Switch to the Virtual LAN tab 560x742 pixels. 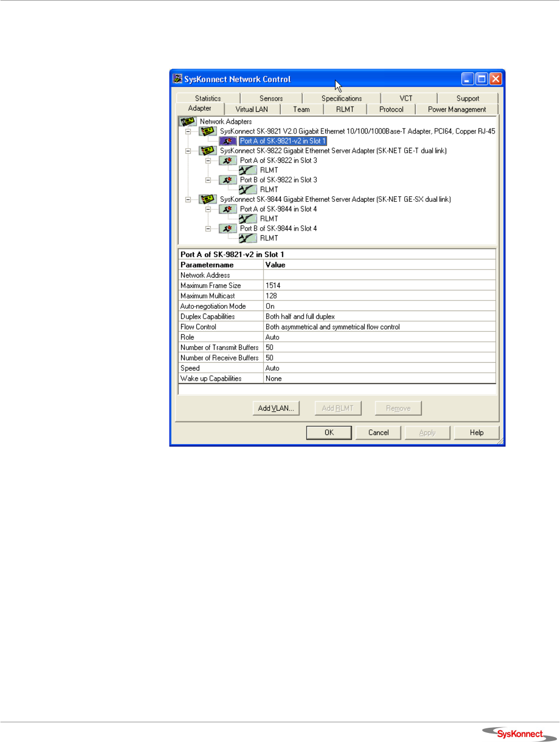click(x=251, y=109)
